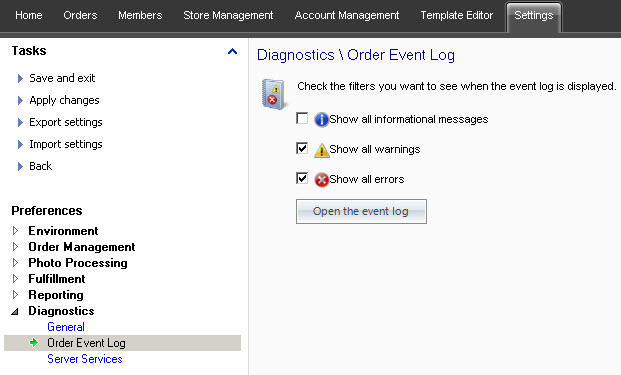The width and height of the screenshot is (621, 375).
Task: Switch to the Orders tab
Action: (x=80, y=15)
